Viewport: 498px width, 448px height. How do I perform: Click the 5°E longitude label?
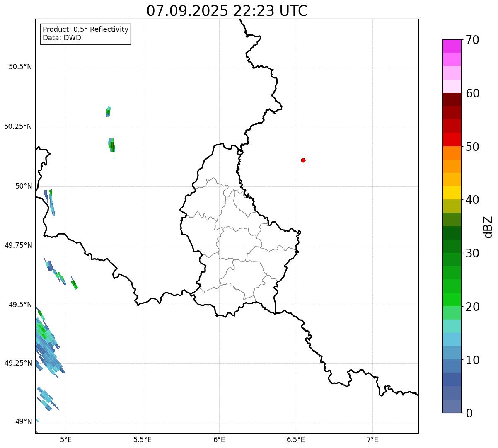[x=66, y=440]
